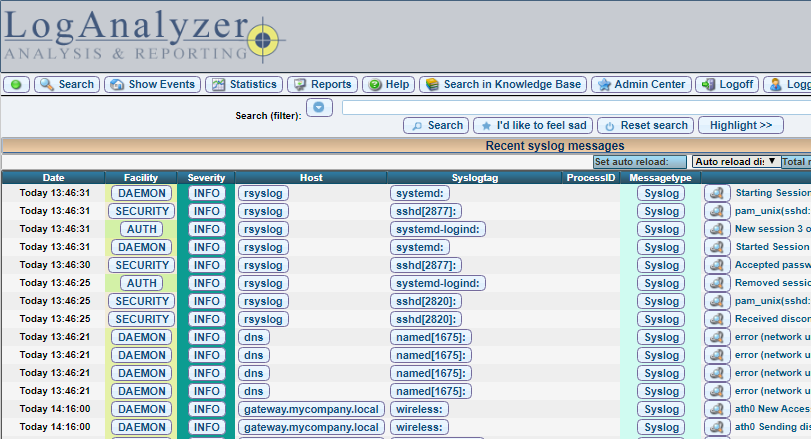811x439 pixels.
Task: Sort by the Syslogtag column header
Action: pyautogui.click(x=474, y=177)
